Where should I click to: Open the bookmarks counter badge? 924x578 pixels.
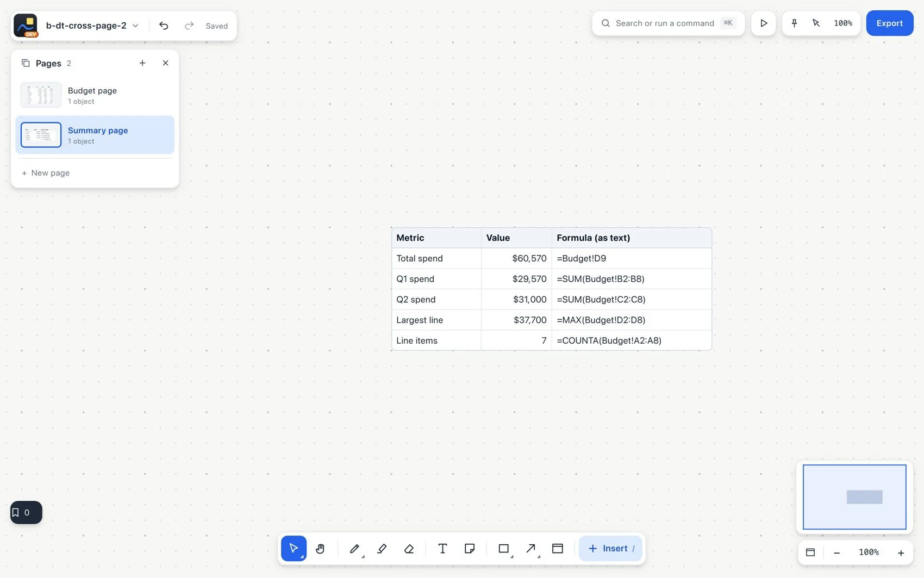26,512
